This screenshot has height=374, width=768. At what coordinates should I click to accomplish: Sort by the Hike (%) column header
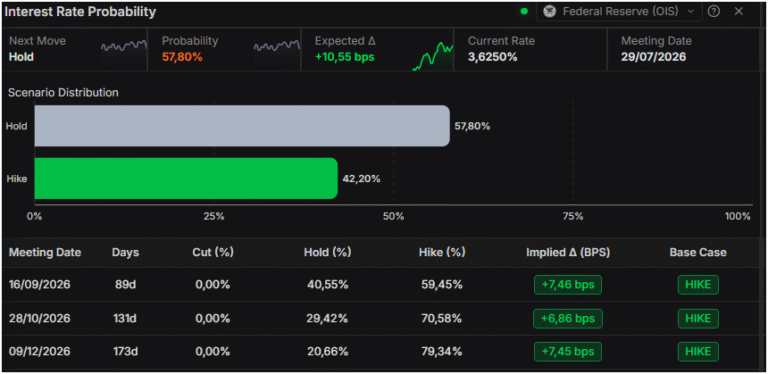point(442,253)
